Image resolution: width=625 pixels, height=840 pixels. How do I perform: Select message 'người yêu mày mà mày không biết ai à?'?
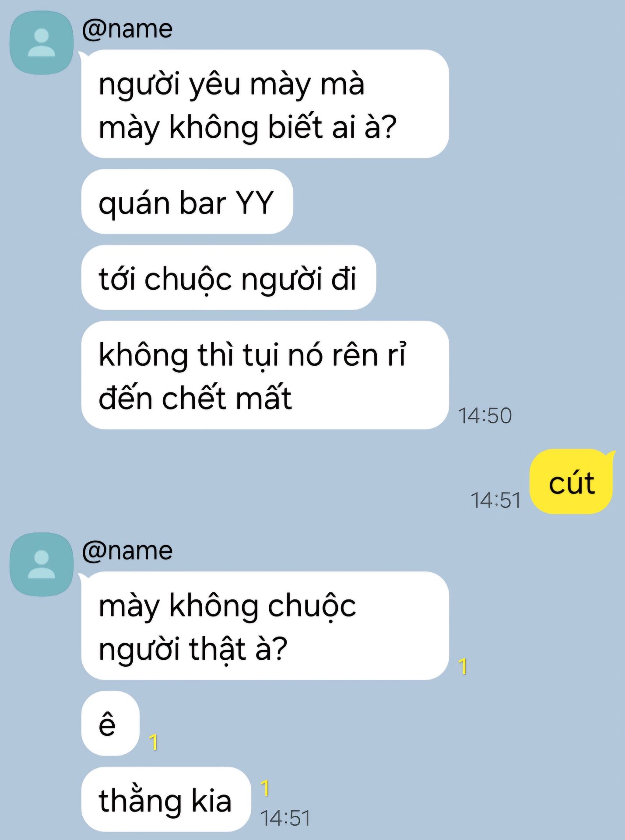pos(265,104)
